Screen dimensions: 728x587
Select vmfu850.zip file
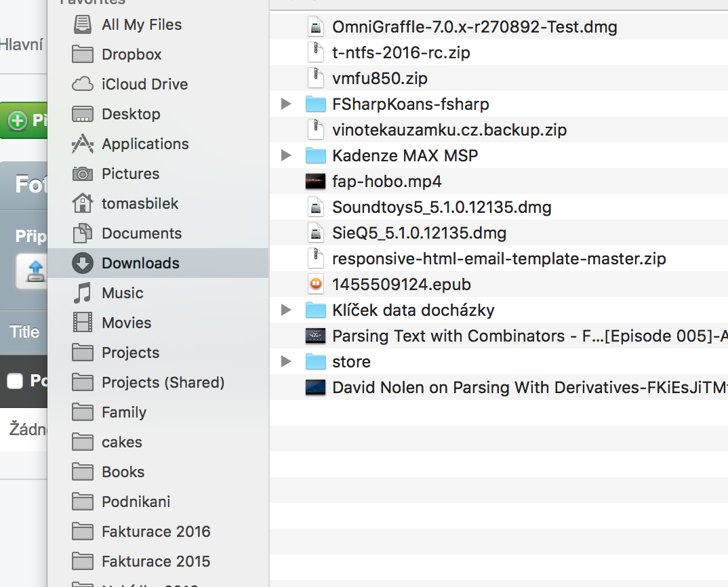[380, 79]
